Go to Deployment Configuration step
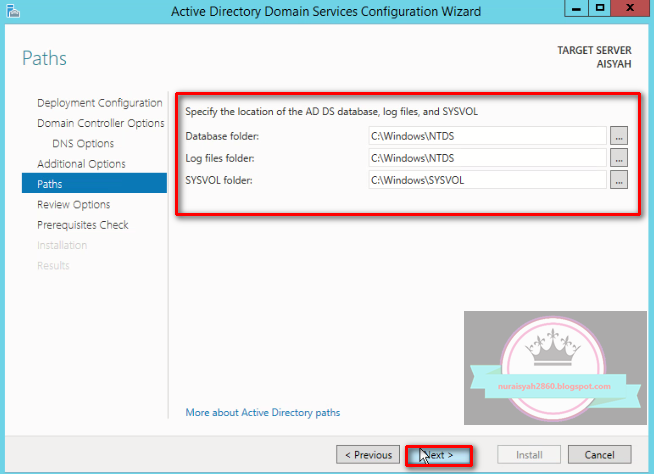Viewport: 654px width, 474px height. [100, 103]
